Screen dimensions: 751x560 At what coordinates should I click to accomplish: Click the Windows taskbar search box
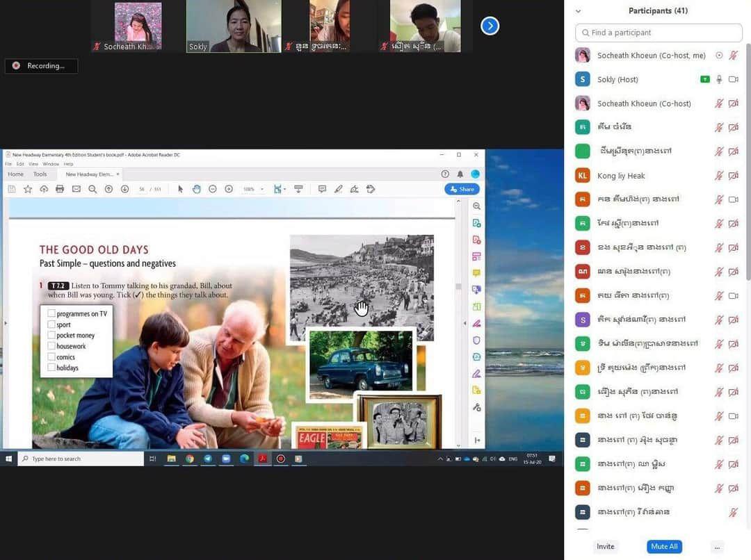click(x=81, y=459)
